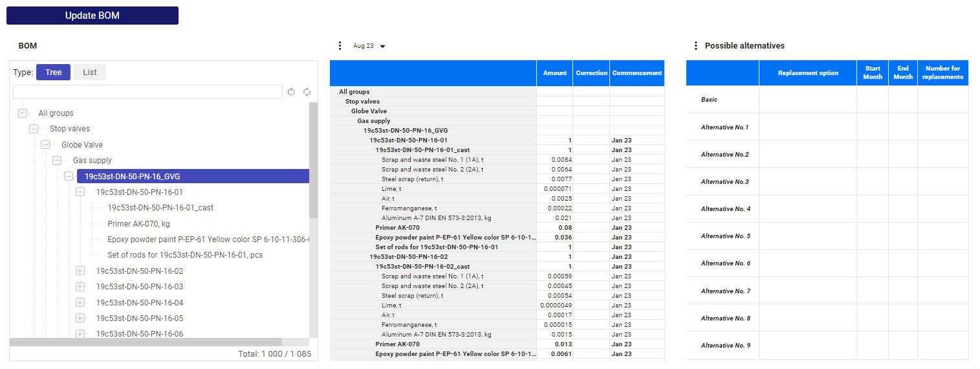Collapse the Globe Valve tree node
The height and width of the screenshot is (369, 980).
[46, 145]
